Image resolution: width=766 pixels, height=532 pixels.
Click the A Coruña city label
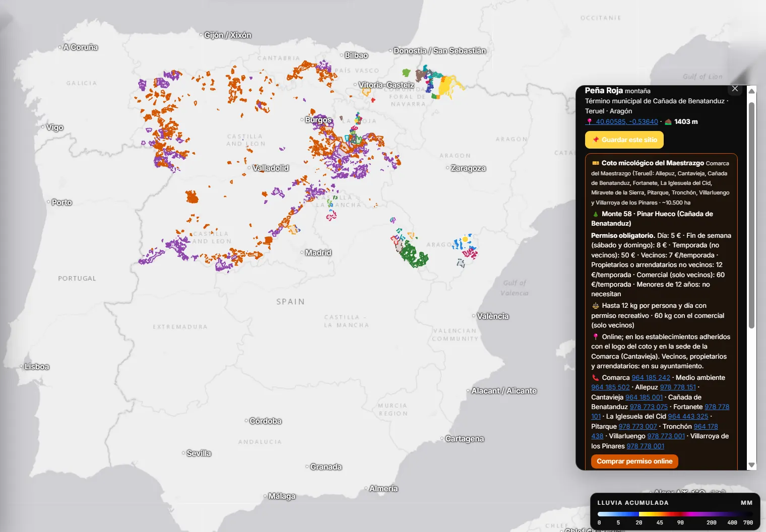coord(81,47)
